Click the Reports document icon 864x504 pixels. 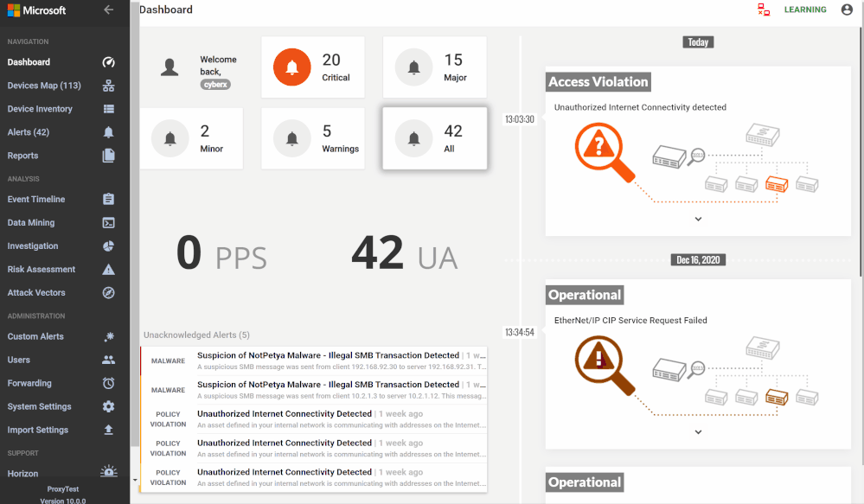click(109, 156)
